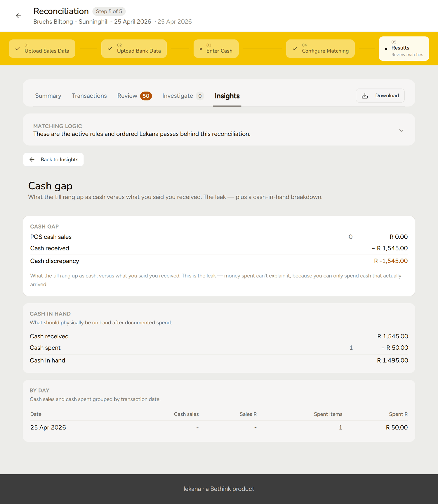
Task: Click the checkmark on Configure Matching step
Action: pos(295,49)
